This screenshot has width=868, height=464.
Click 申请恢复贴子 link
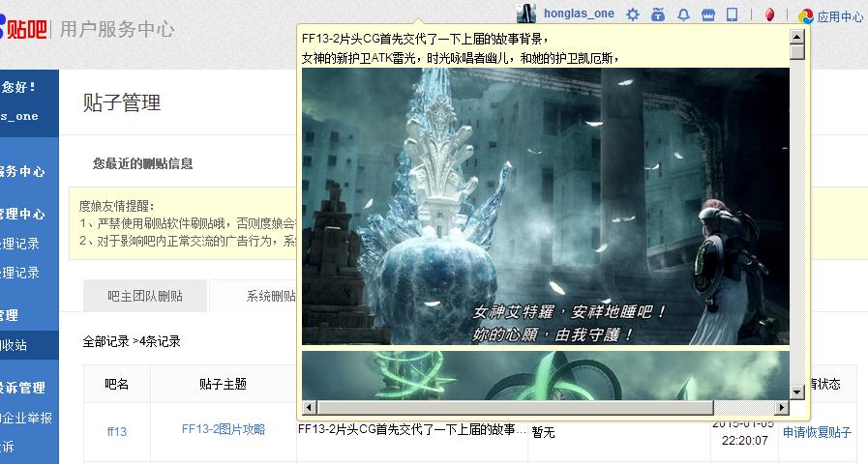(x=817, y=432)
